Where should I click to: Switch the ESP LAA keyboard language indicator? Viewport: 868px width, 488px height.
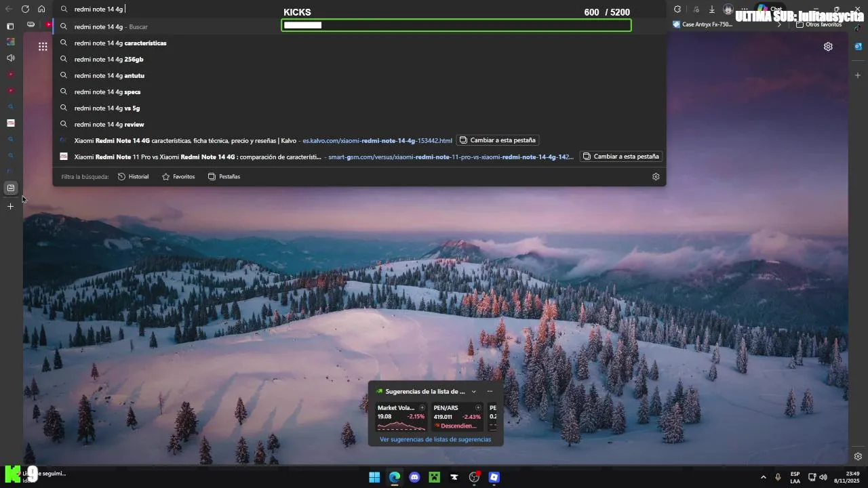point(795,477)
